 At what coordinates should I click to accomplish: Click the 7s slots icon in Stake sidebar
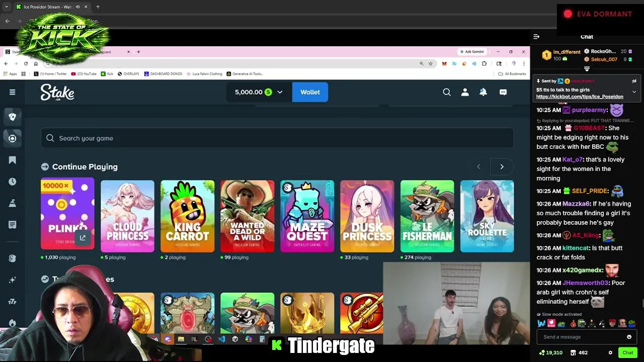point(12,301)
